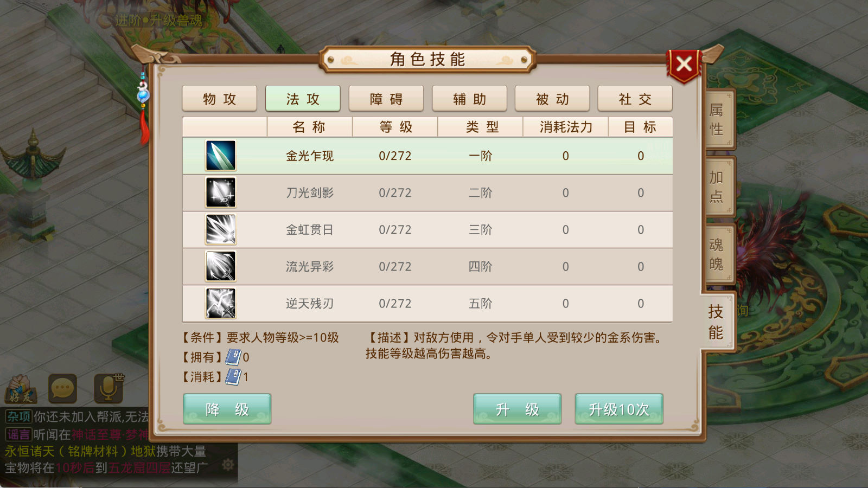This screenshot has width=868, height=488.
Task: Open the 辅助 skills tab
Action: pos(469,99)
